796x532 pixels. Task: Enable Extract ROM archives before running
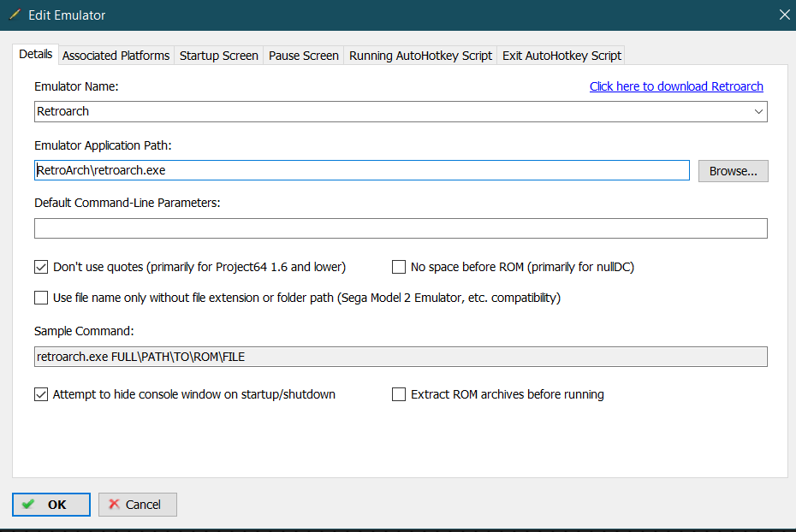(399, 394)
